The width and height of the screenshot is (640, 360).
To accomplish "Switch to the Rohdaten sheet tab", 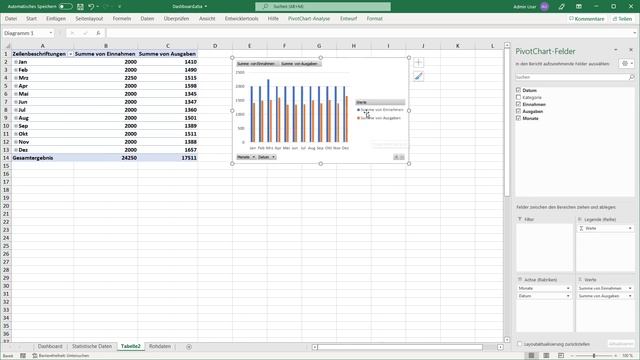I will (x=160, y=347).
